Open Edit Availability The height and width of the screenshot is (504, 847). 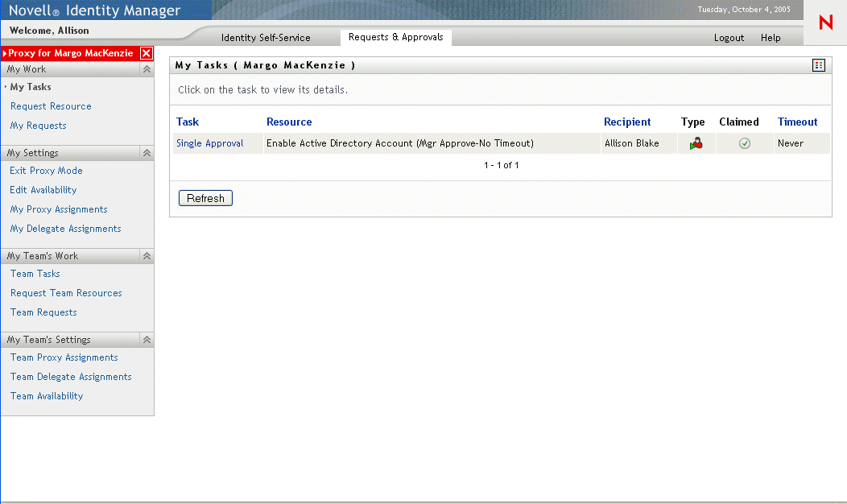point(43,190)
